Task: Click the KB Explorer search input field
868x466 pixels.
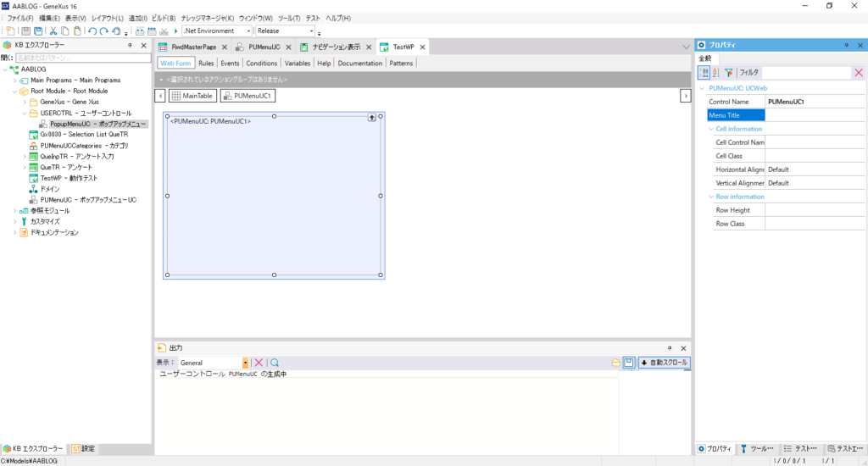Action: pos(83,58)
